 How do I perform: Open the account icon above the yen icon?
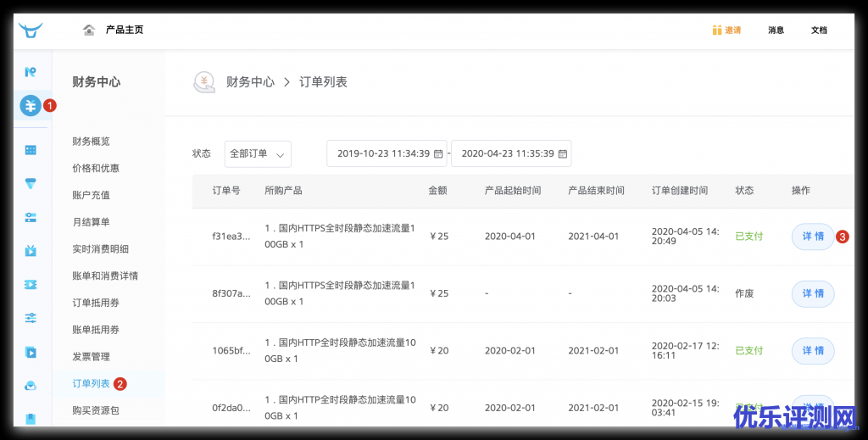[31, 71]
